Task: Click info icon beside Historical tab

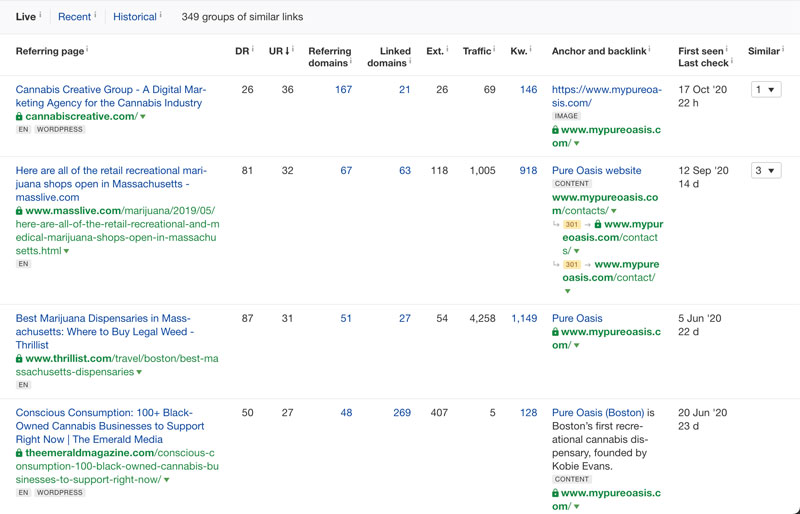Action: click(161, 15)
